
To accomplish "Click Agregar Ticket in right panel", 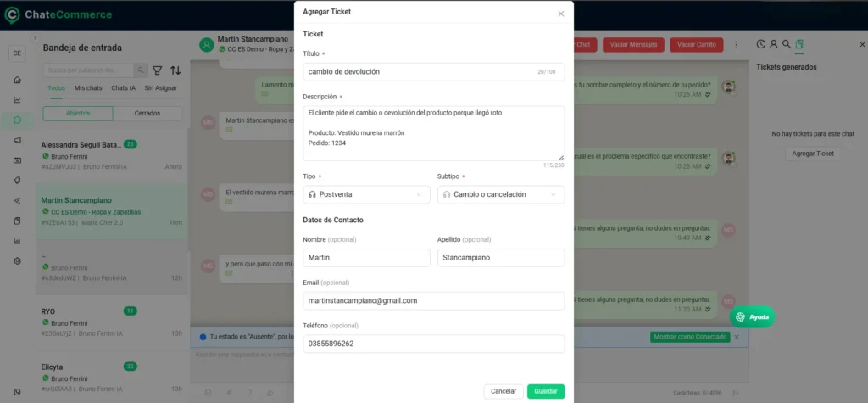I will point(813,154).
